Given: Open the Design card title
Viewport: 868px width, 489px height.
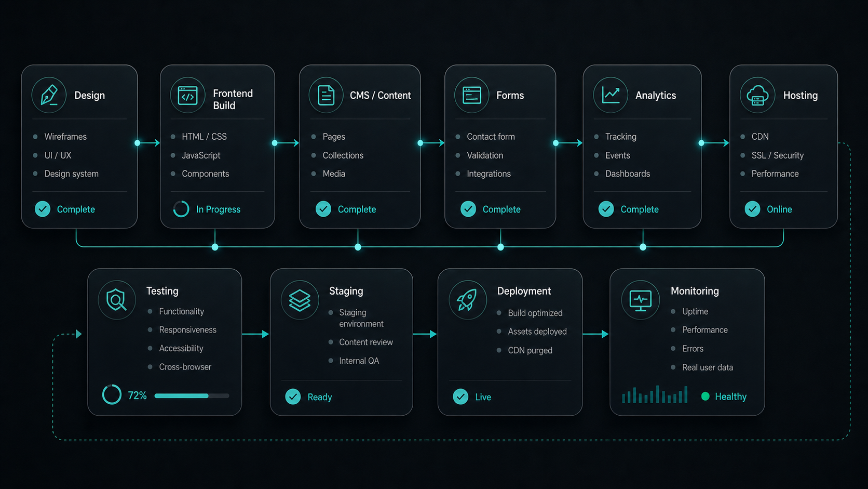Looking at the screenshot, I should [89, 95].
